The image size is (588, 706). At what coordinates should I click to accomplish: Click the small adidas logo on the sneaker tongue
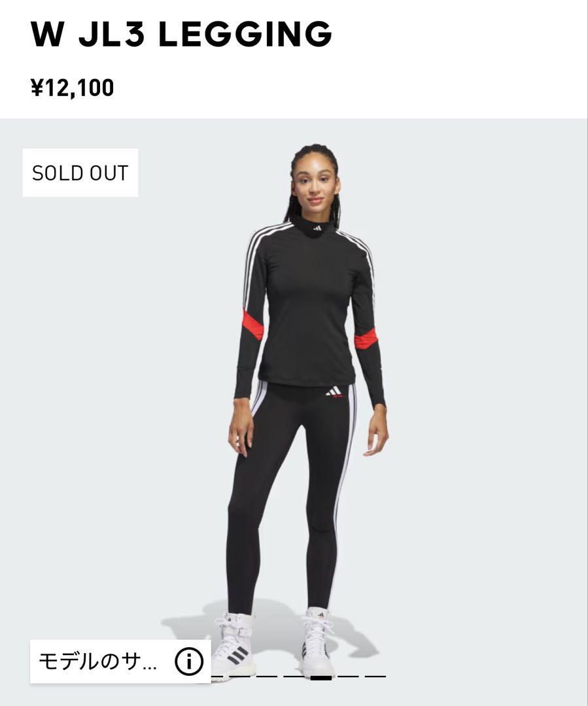click(x=320, y=615)
